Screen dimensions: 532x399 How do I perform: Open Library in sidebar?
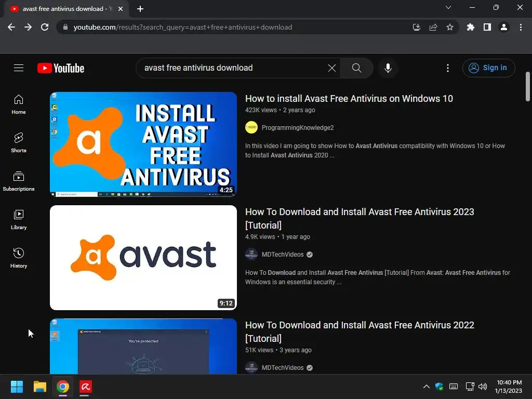click(x=19, y=220)
